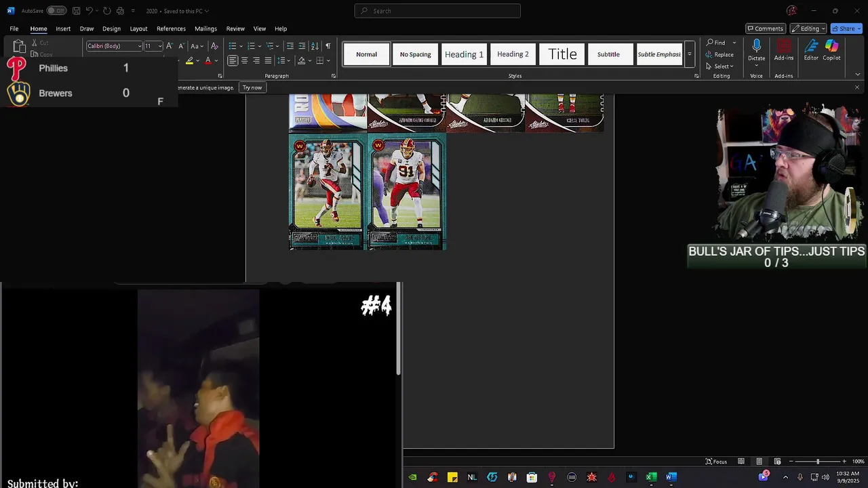The height and width of the screenshot is (488, 868).
Task: Open the Comments pane
Action: point(766,28)
